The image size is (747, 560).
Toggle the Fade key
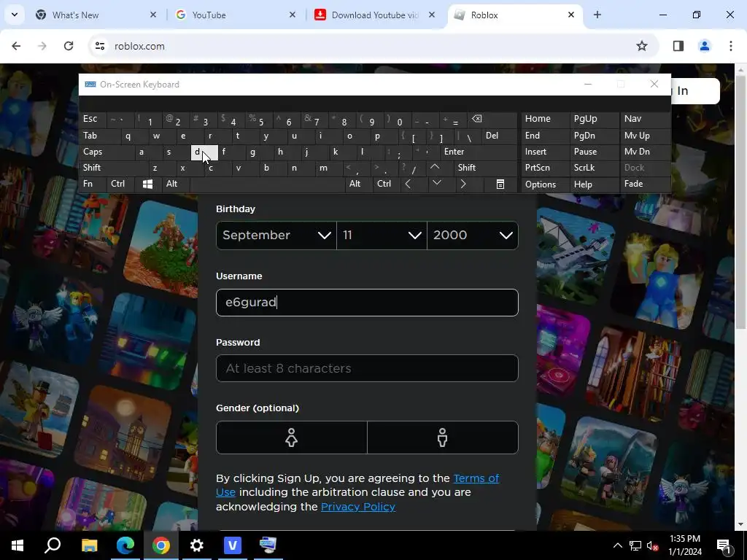[644, 184]
